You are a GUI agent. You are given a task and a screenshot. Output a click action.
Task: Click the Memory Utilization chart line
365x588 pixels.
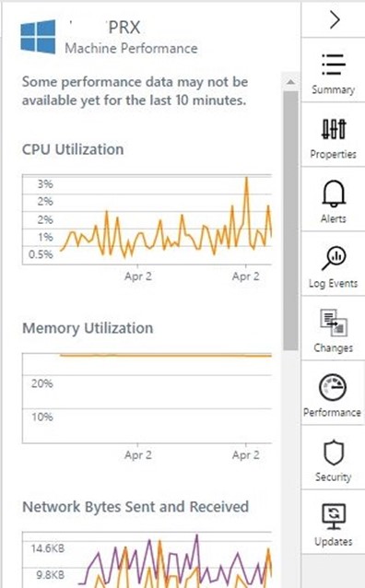point(166,355)
